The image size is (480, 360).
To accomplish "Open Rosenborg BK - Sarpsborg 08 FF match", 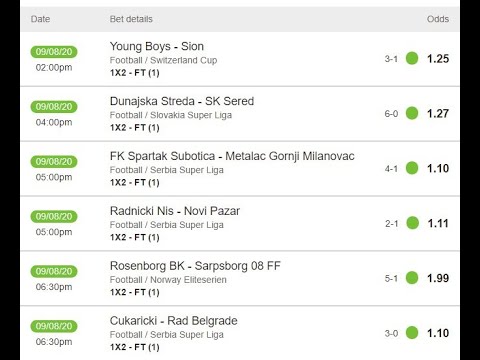I will point(195,266).
